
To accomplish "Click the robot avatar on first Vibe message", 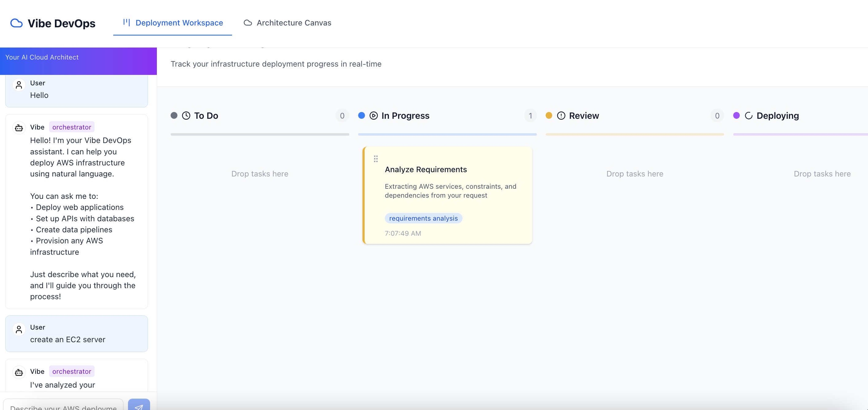I will [x=19, y=128].
